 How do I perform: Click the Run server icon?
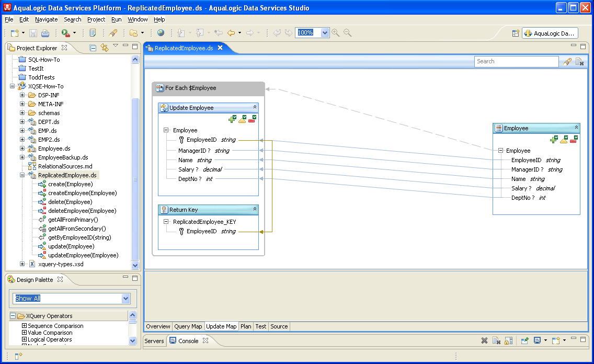(x=66, y=33)
